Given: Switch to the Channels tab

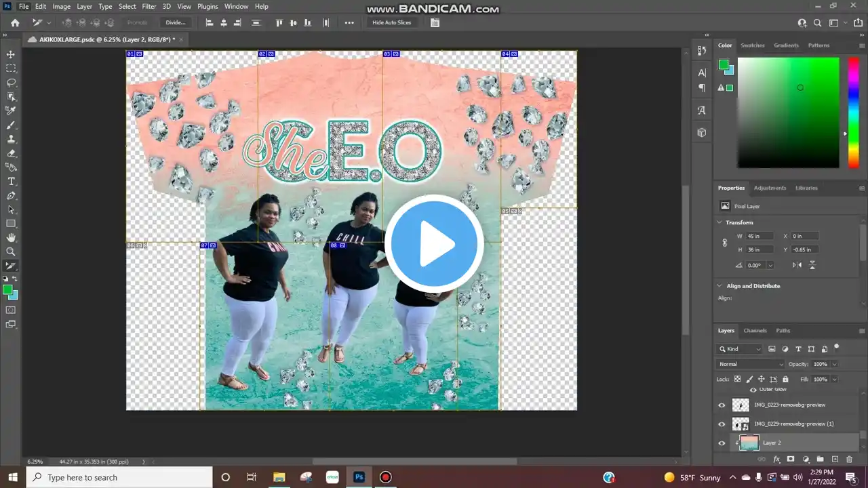Looking at the screenshot, I should pos(755,331).
